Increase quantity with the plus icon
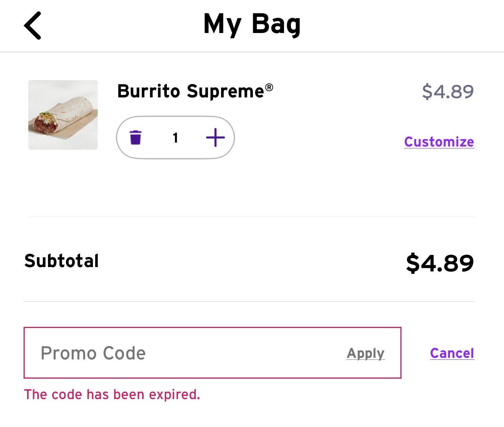This screenshot has width=504, height=427. tap(215, 137)
